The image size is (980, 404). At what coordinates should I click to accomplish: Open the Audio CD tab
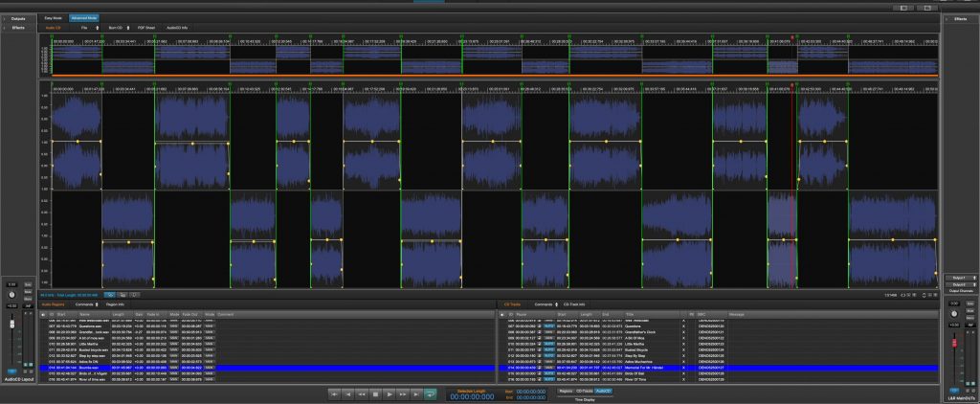pos(54,28)
